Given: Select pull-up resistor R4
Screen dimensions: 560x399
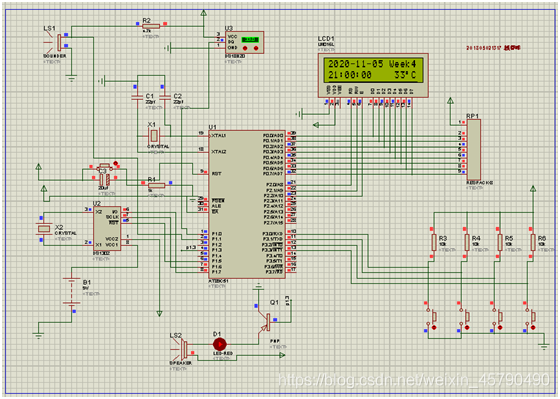Looking at the screenshot, I should [x=467, y=243].
